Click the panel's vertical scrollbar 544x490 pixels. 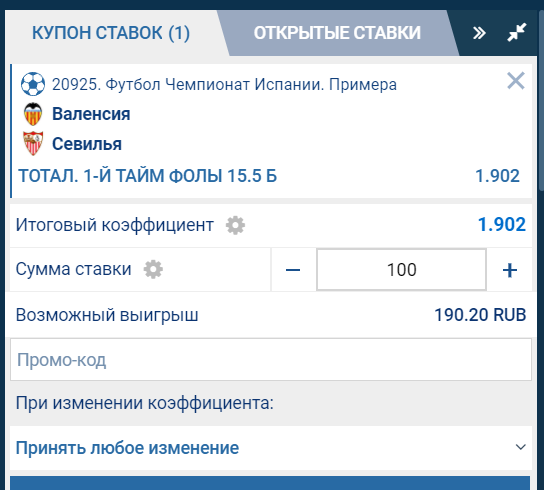click(x=541, y=101)
